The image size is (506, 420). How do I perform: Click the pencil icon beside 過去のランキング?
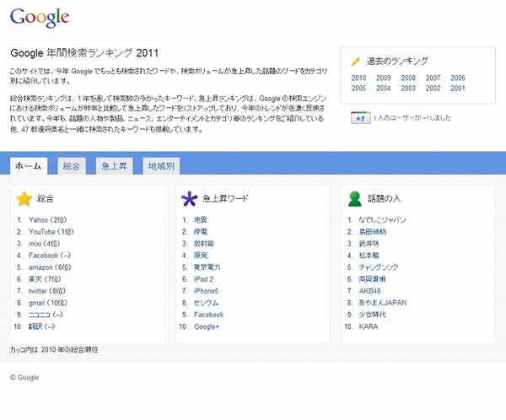(x=355, y=62)
